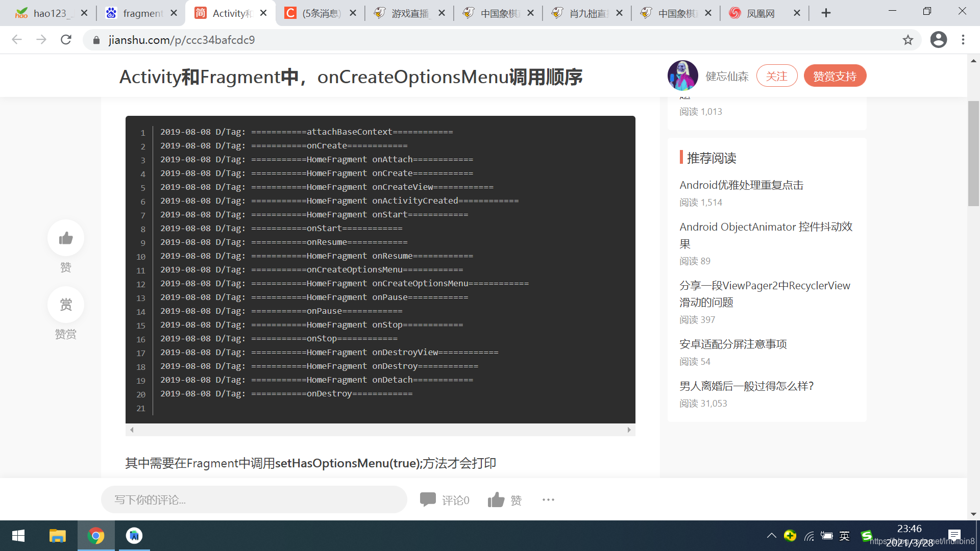Click the code block's horizontal scrollbar right arrow
The width and height of the screenshot is (980, 551).
pyautogui.click(x=629, y=430)
